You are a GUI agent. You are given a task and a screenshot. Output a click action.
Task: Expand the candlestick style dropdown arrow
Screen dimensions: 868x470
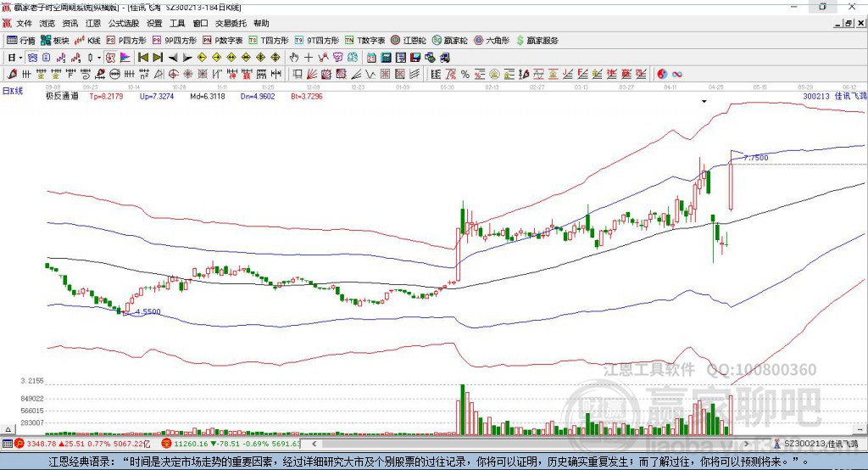coord(99,58)
